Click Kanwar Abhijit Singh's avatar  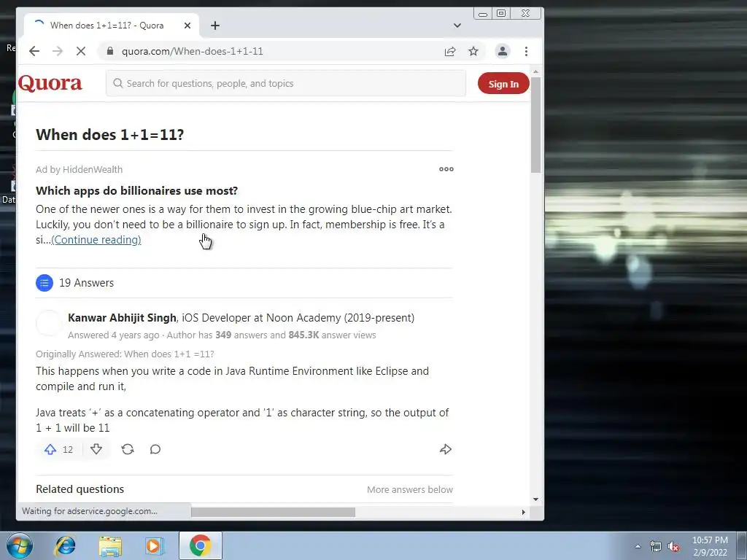pyautogui.click(x=49, y=323)
